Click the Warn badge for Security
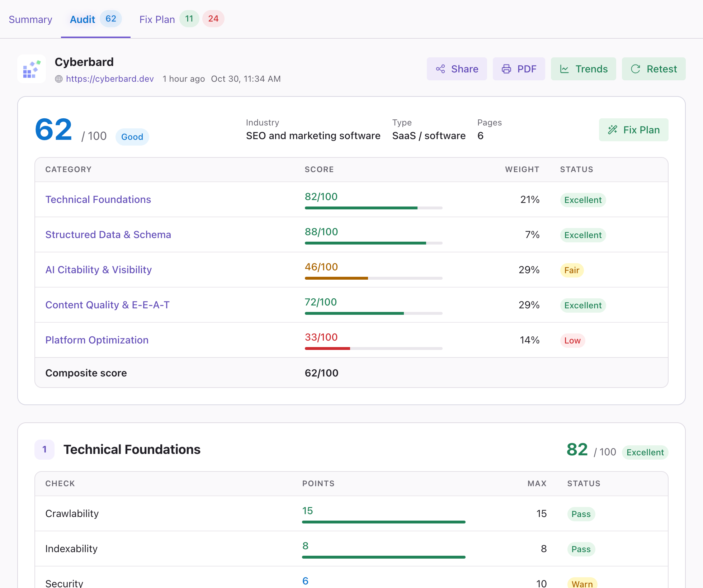Image resolution: width=703 pixels, height=588 pixels. tap(582, 583)
